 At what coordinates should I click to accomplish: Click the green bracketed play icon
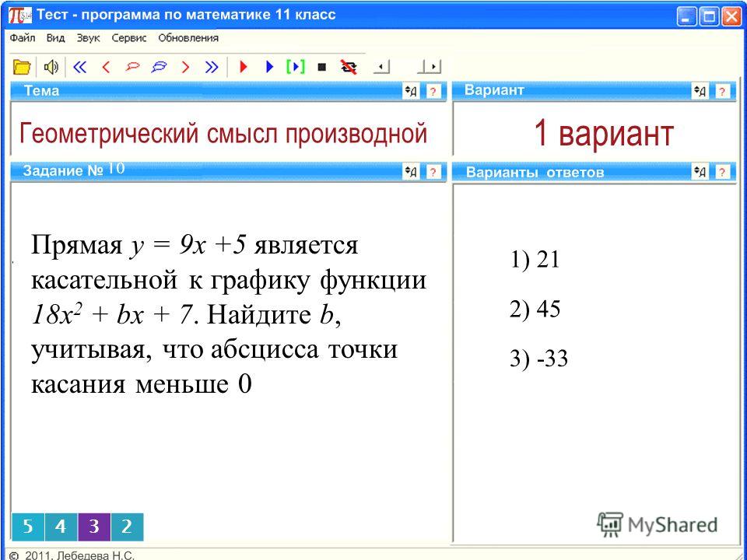(x=296, y=67)
